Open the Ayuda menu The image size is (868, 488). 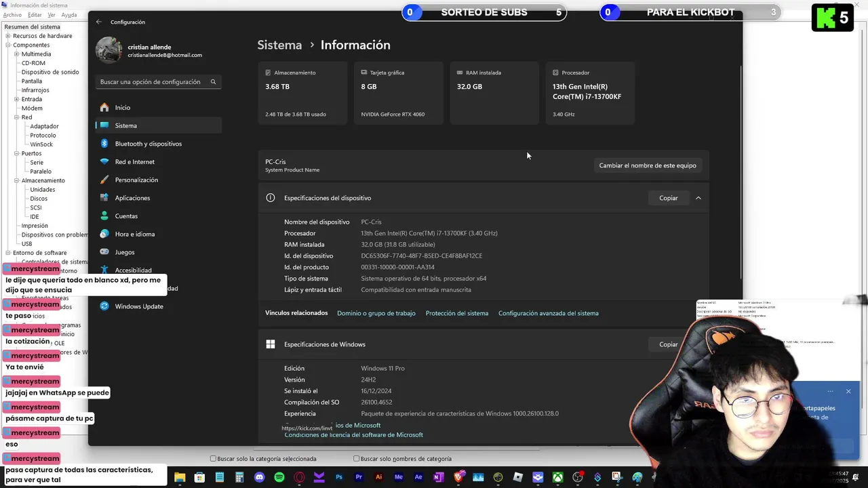(69, 15)
